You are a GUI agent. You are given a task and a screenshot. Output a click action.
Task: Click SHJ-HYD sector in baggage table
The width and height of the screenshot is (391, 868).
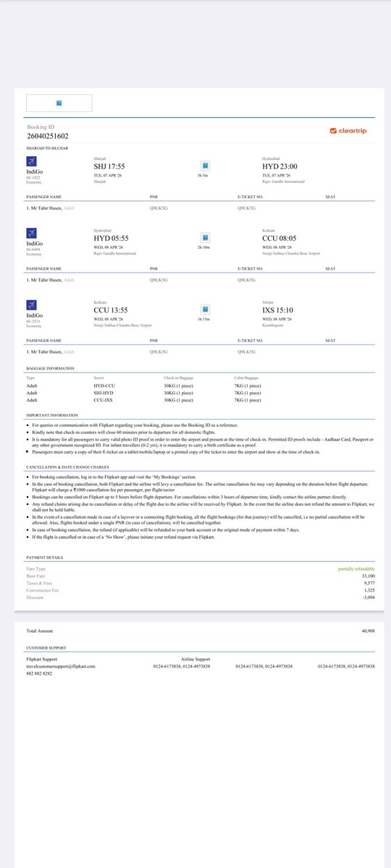(x=103, y=393)
